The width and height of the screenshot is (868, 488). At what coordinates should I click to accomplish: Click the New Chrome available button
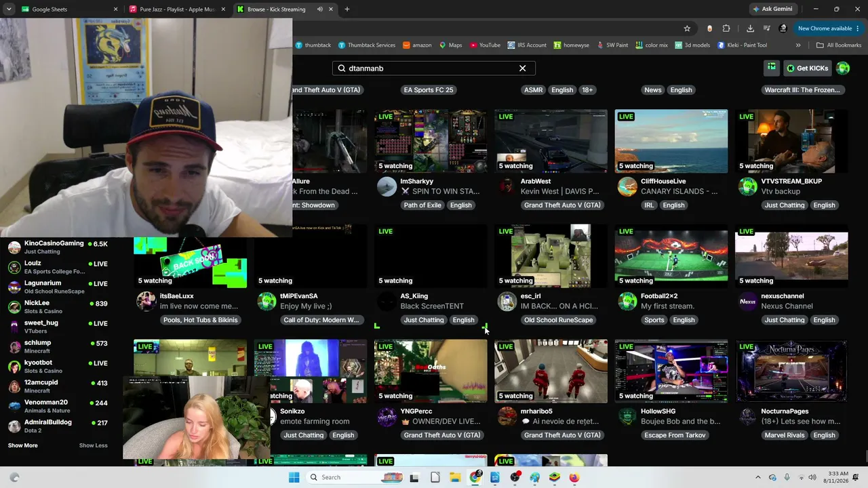[829, 28]
